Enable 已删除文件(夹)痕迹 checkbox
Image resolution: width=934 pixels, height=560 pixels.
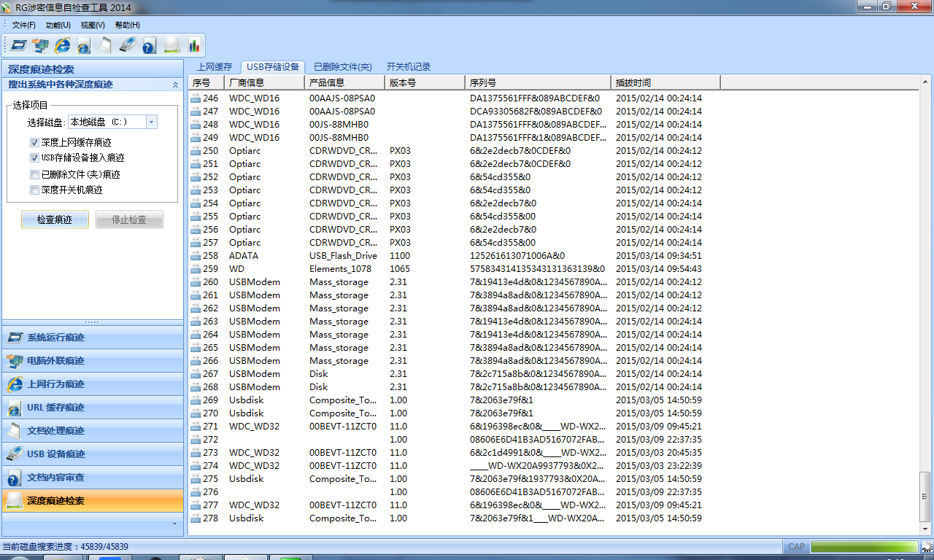(x=34, y=174)
